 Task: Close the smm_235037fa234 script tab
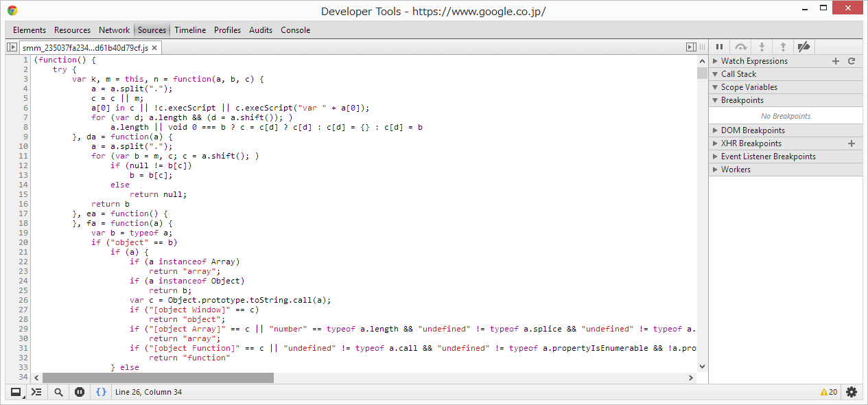click(154, 48)
